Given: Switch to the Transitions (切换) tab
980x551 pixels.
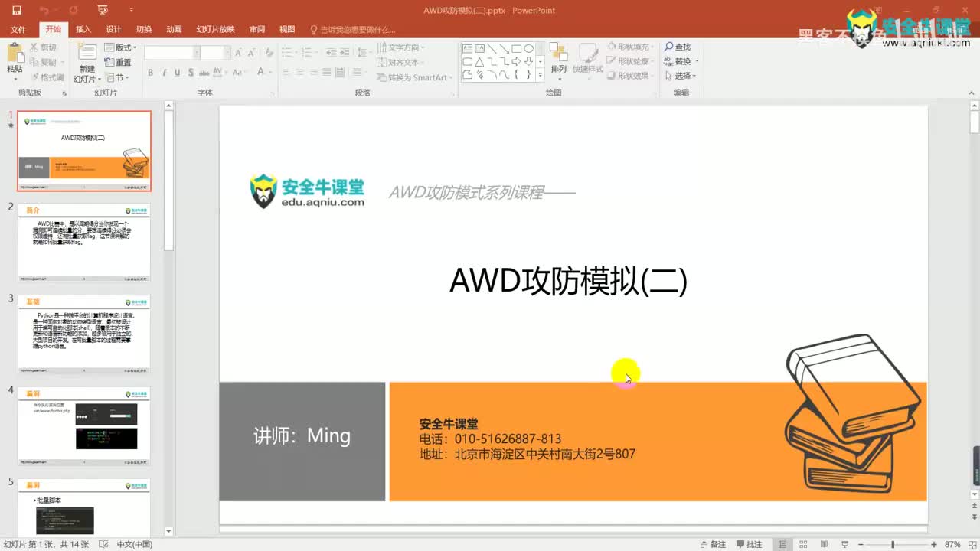Looking at the screenshot, I should [144, 29].
